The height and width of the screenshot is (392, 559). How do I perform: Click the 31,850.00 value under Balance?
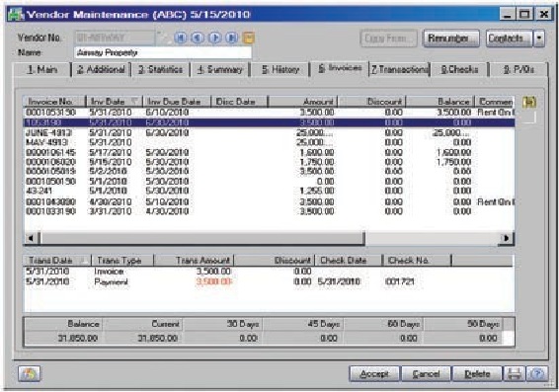(78, 339)
